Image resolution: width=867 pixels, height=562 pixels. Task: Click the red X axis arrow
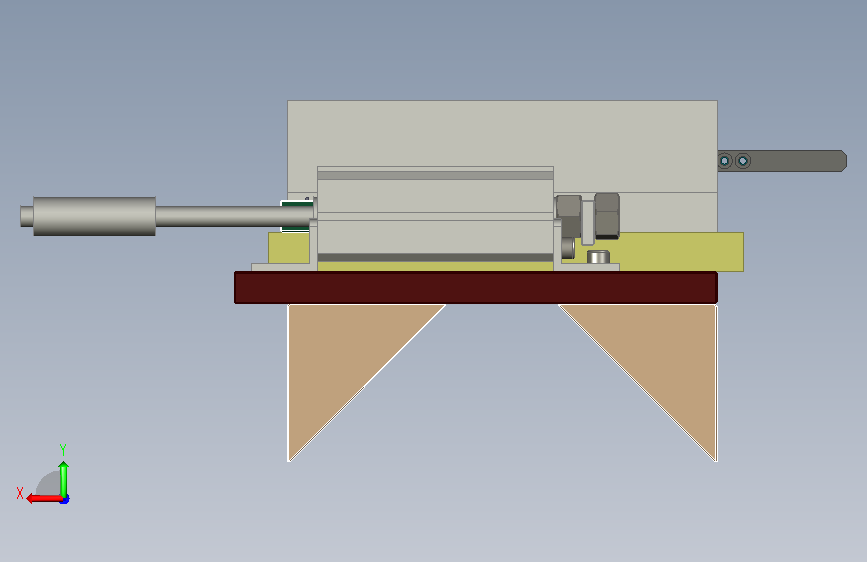44,499
